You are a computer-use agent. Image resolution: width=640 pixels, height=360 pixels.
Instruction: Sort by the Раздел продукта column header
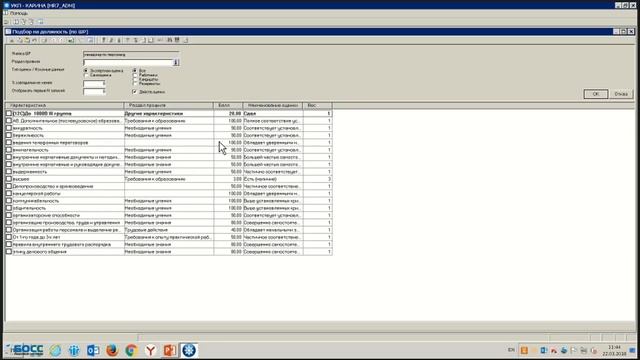(x=168, y=105)
